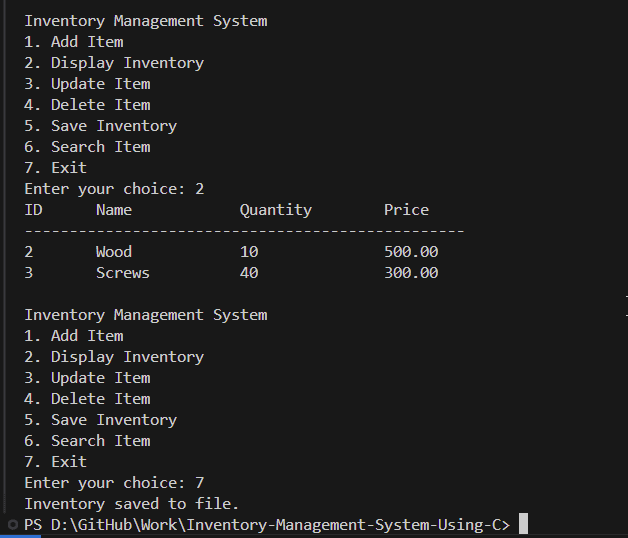The image size is (628, 538).
Task: Click the command decoration circle beside the PS prompt
Action: [12, 525]
